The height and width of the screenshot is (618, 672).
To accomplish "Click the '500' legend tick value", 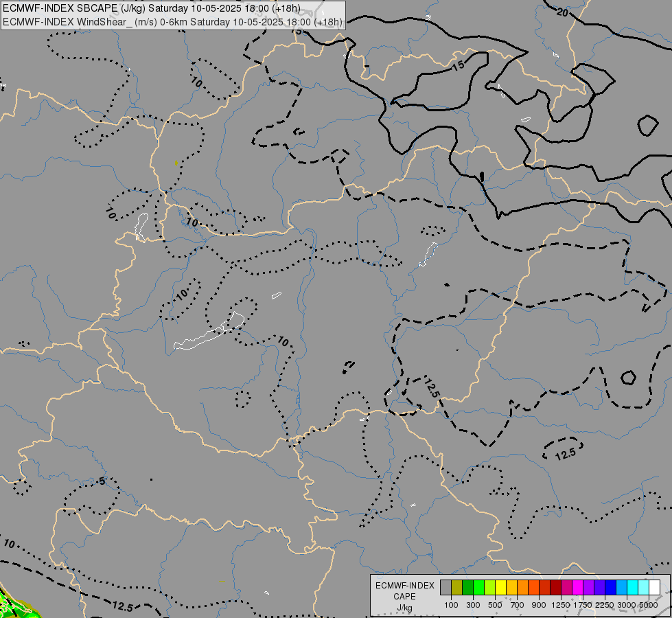I will pos(495,605).
